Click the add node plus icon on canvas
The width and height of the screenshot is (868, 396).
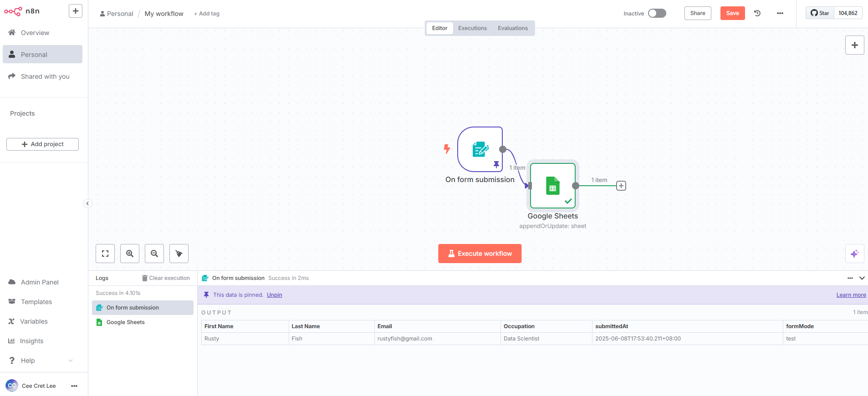point(854,45)
